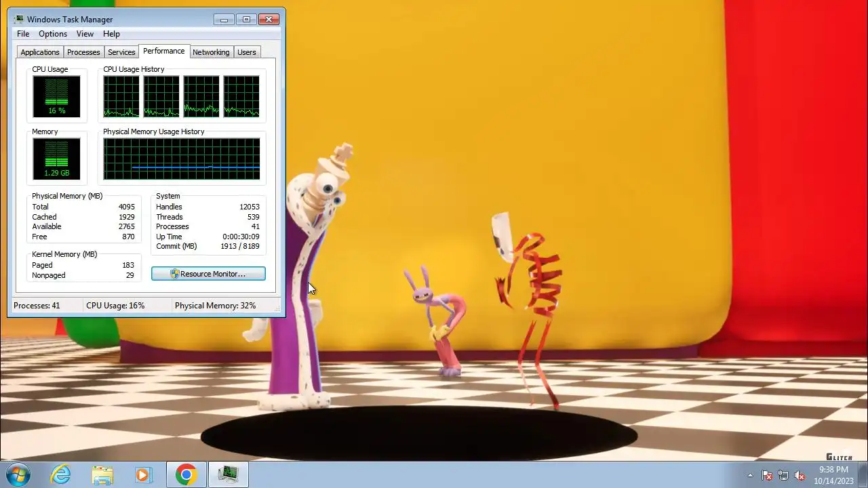Click status bar 'CPU Usage: 16%'
Image resolution: width=868 pixels, height=488 pixels.
(115, 306)
